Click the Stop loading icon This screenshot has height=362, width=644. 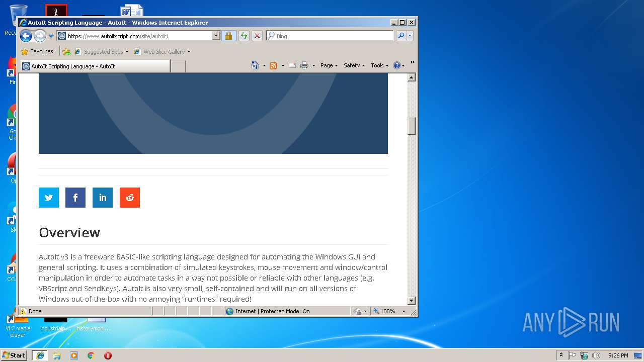pos(257,36)
